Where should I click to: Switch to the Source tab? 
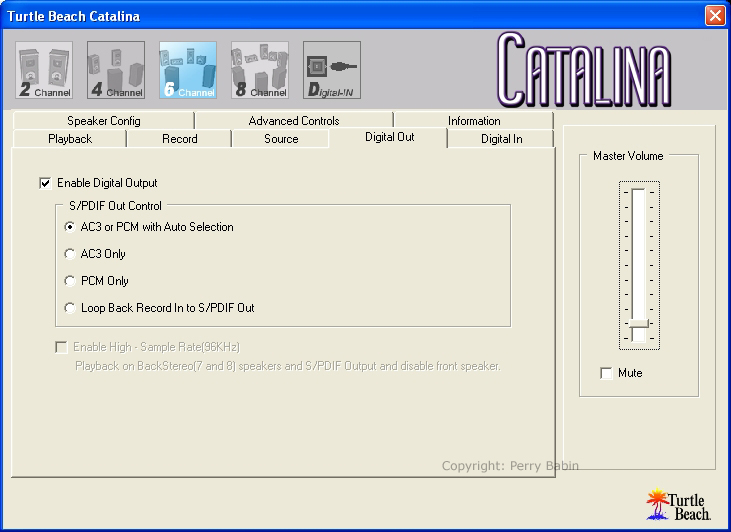click(281, 139)
